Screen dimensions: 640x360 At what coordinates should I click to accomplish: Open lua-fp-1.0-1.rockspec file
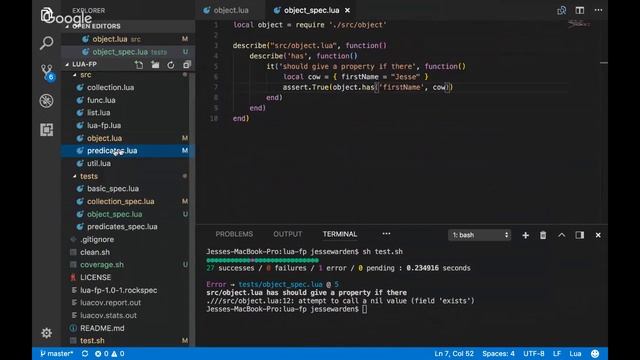click(x=118, y=290)
